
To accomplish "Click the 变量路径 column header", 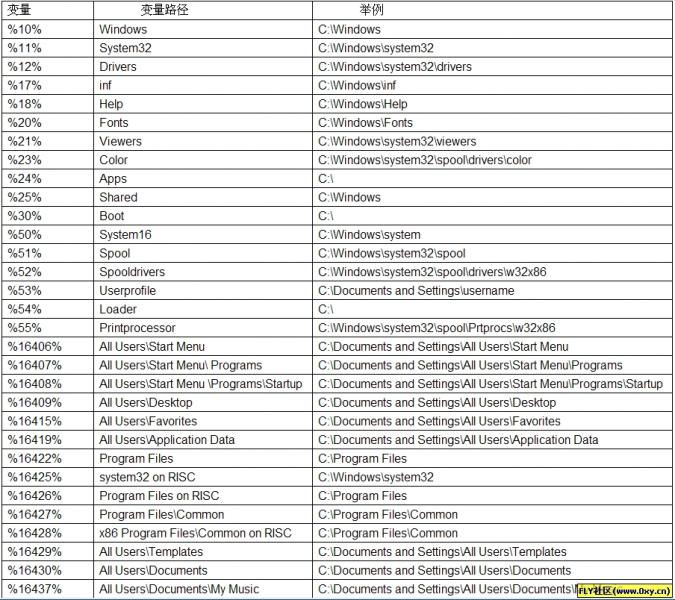I will [203, 10].
